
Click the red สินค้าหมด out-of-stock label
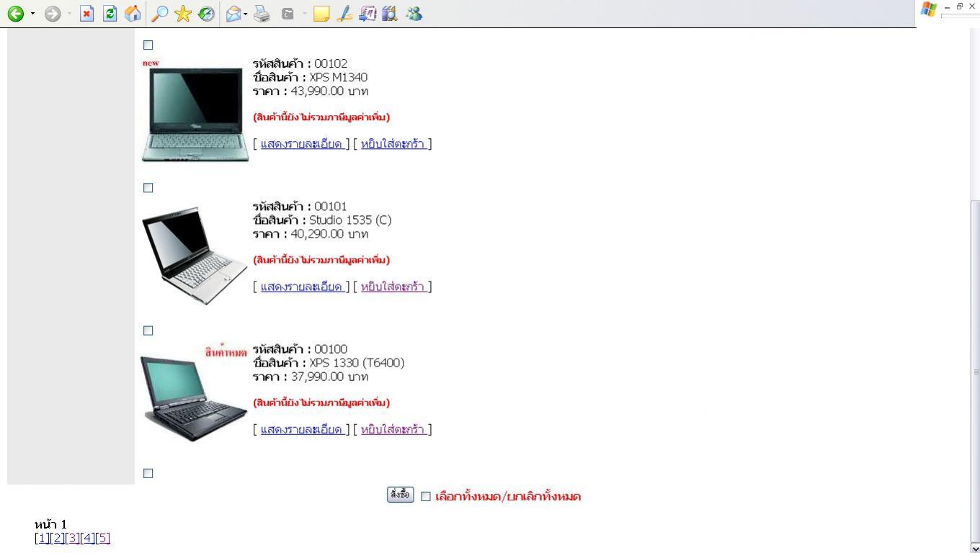tap(226, 351)
